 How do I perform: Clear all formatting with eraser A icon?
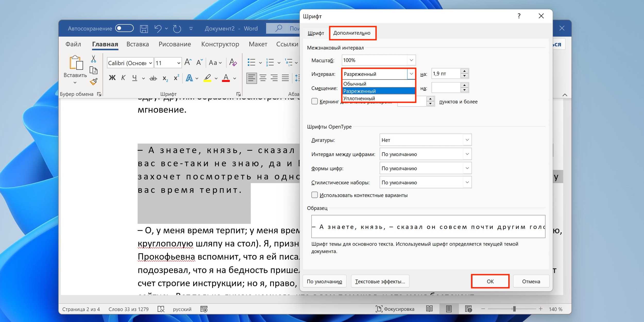pyautogui.click(x=233, y=62)
